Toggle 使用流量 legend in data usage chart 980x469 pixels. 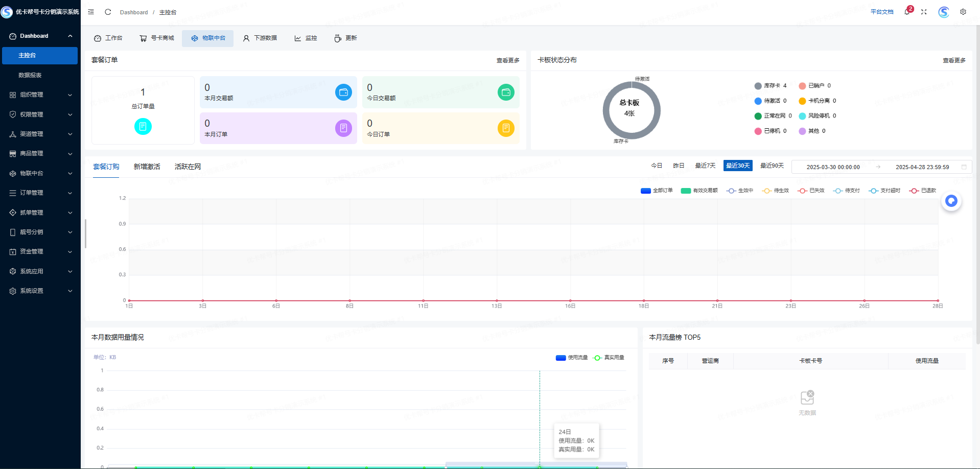(x=572, y=358)
